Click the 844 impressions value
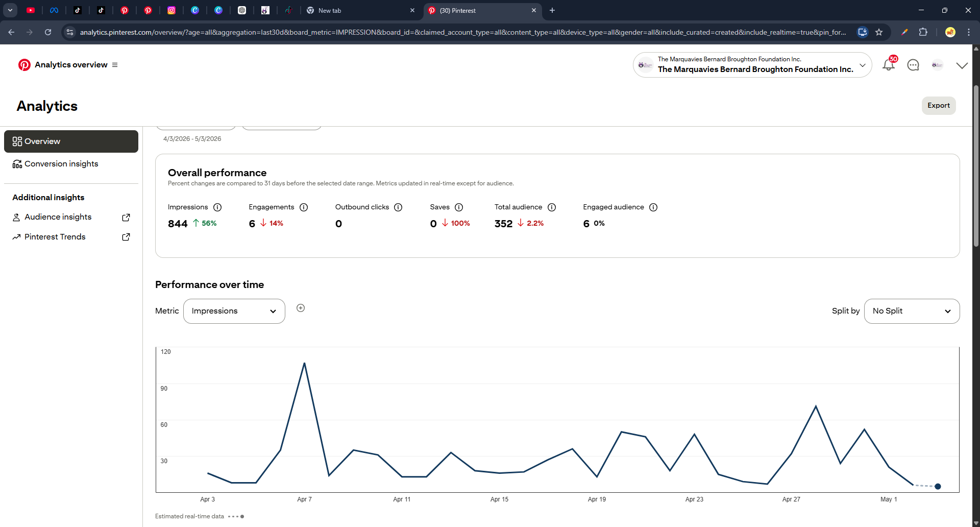Image resolution: width=980 pixels, height=527 pixels. [178, 224]
